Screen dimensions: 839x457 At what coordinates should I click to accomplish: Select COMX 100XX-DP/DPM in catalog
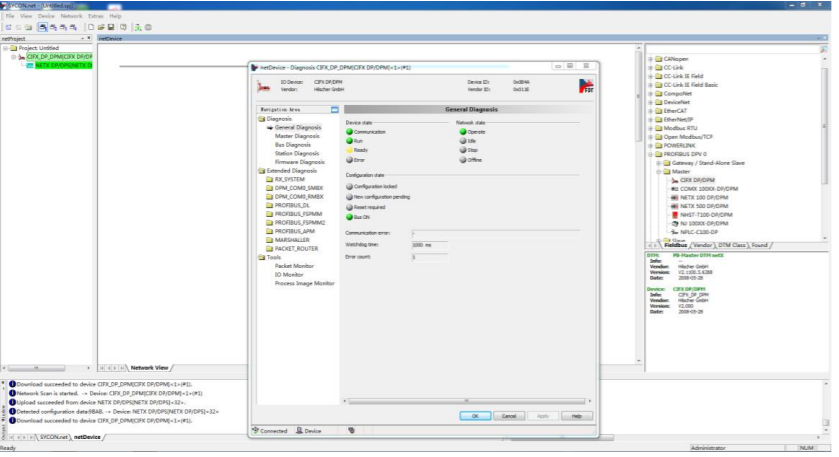point(709,189)
